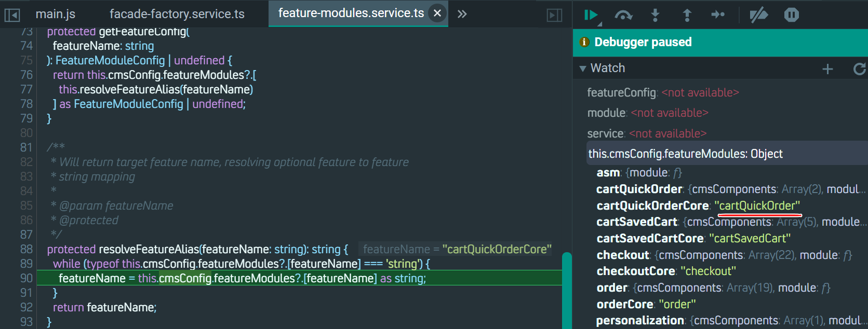
Task: Show more open tabs overflow
Action: (462, 14)
